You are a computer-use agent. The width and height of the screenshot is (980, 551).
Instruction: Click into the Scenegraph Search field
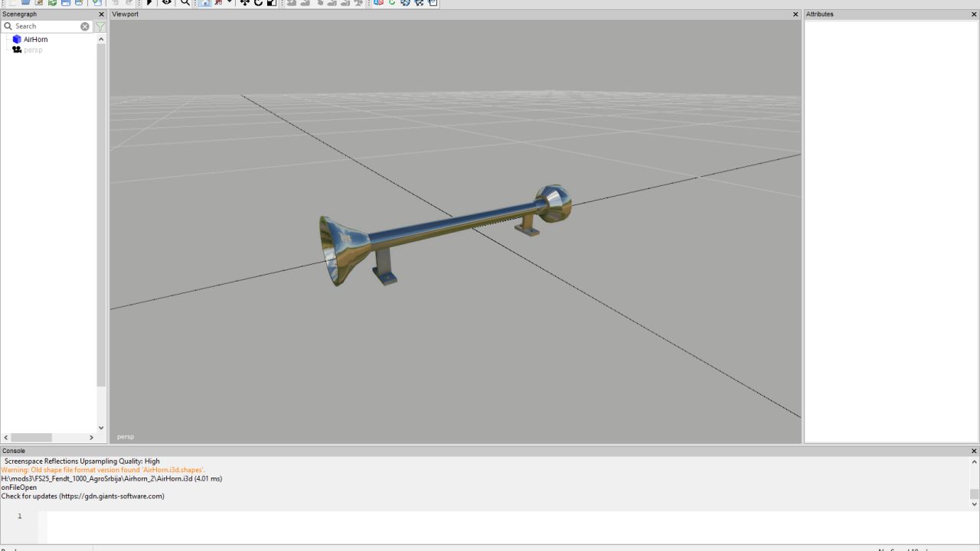pyautogui.click(x=46, y=27)
